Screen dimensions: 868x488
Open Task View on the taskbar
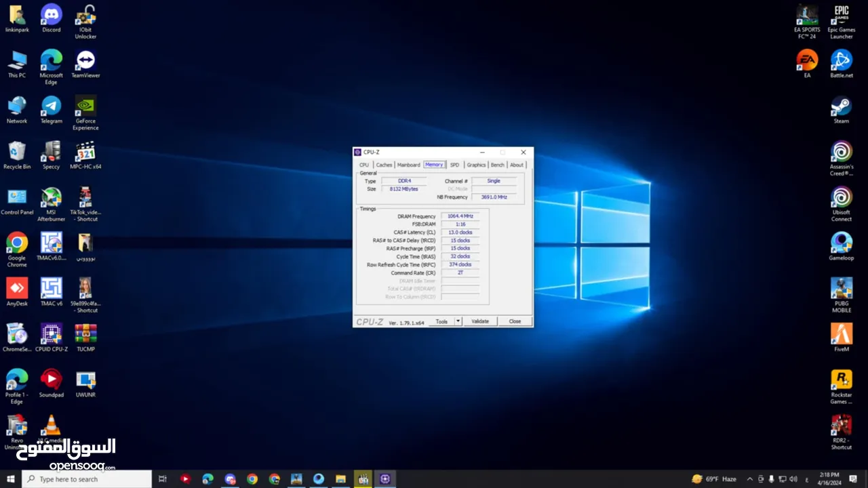pos(163,479)
